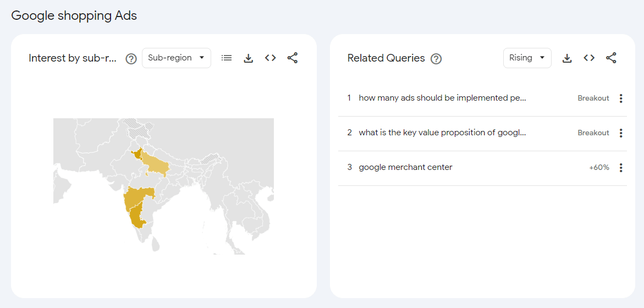Share the Interest by sub-region card
Image resolution: width=644 pixels, height=308 pixels.
(293, 58)
